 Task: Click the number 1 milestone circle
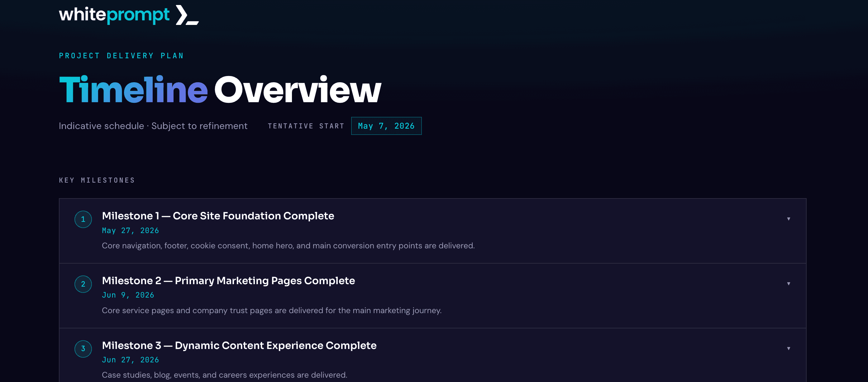click(x=83, y=219)
